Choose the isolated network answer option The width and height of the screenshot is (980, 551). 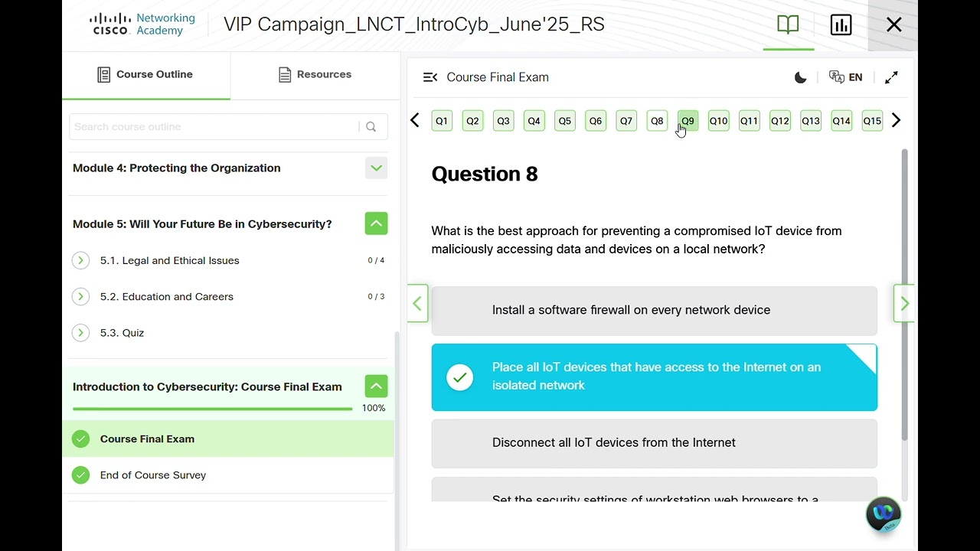point(654,377)
